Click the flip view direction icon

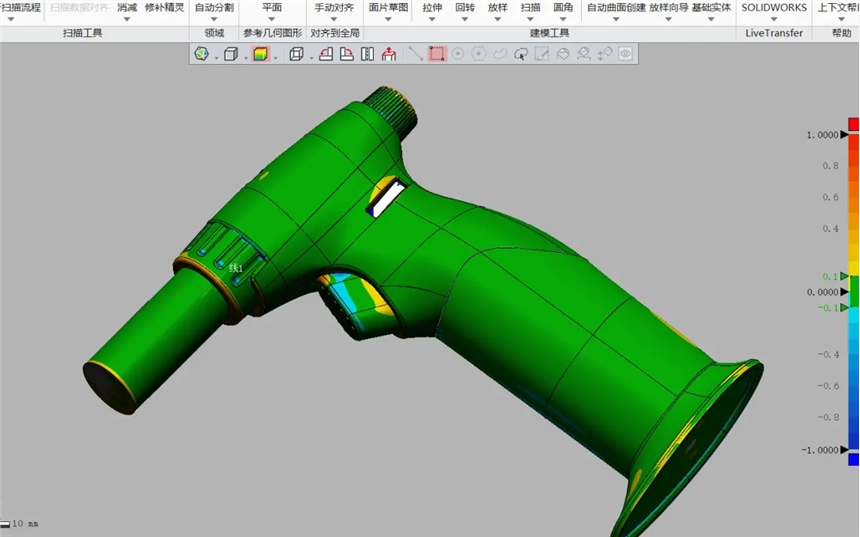(367, 54)
